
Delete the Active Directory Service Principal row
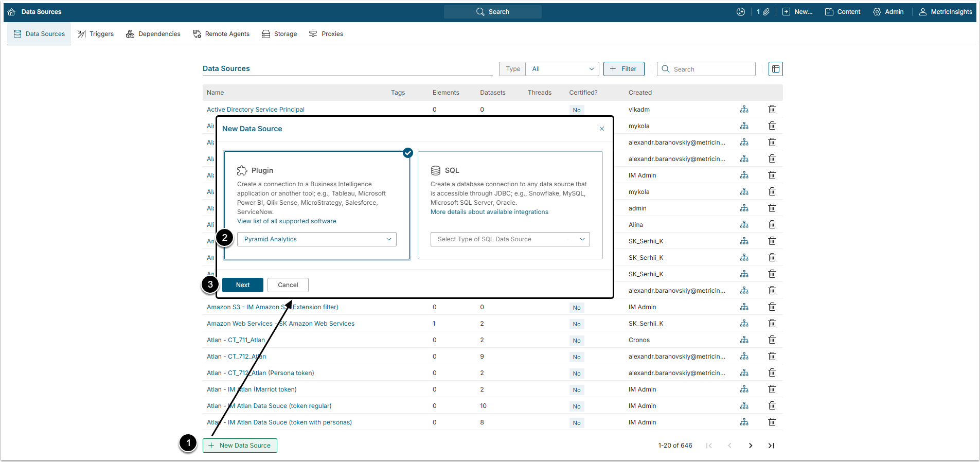(772, 109)
